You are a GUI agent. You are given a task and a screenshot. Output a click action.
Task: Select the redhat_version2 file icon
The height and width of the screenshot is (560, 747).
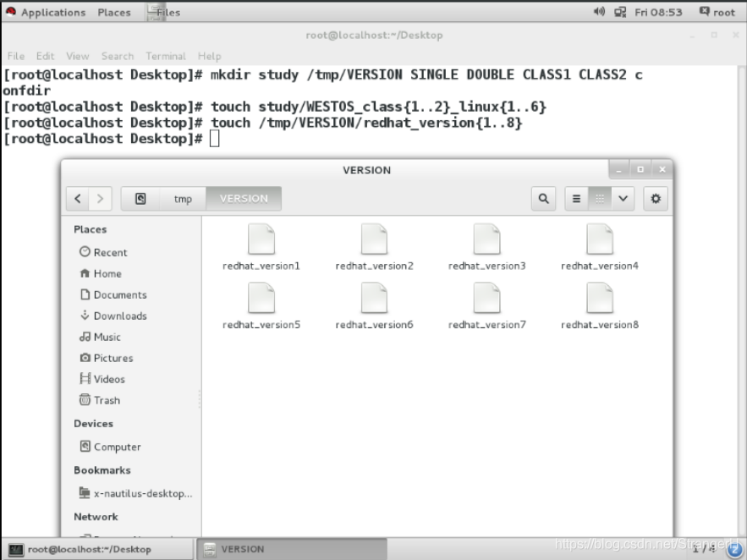click(x=374, y=239)
